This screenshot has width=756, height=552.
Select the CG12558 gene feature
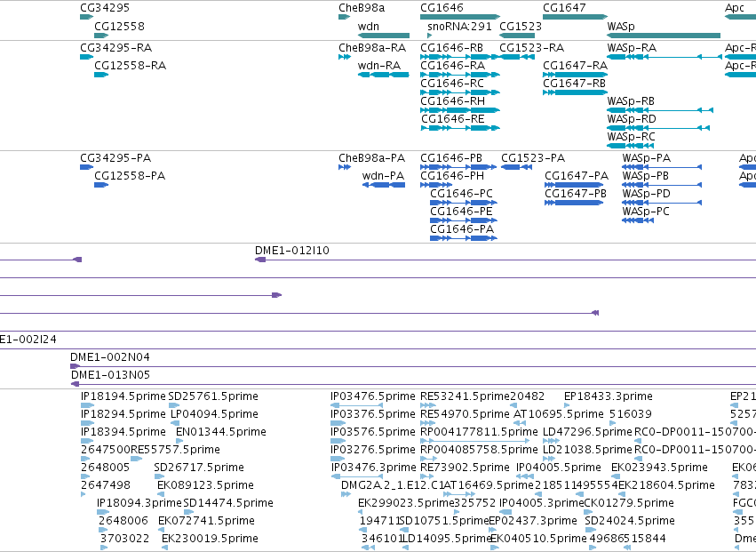[101, 36]
